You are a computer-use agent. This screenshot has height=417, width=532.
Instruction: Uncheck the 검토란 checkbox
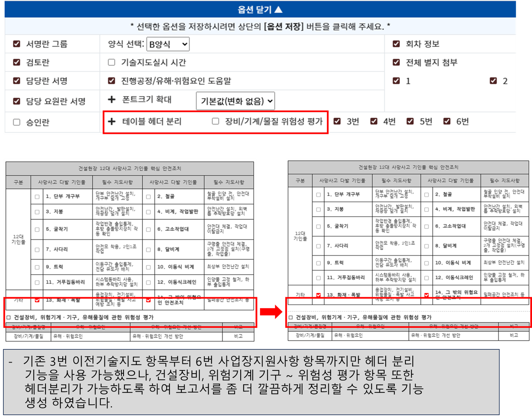(16, 62)
